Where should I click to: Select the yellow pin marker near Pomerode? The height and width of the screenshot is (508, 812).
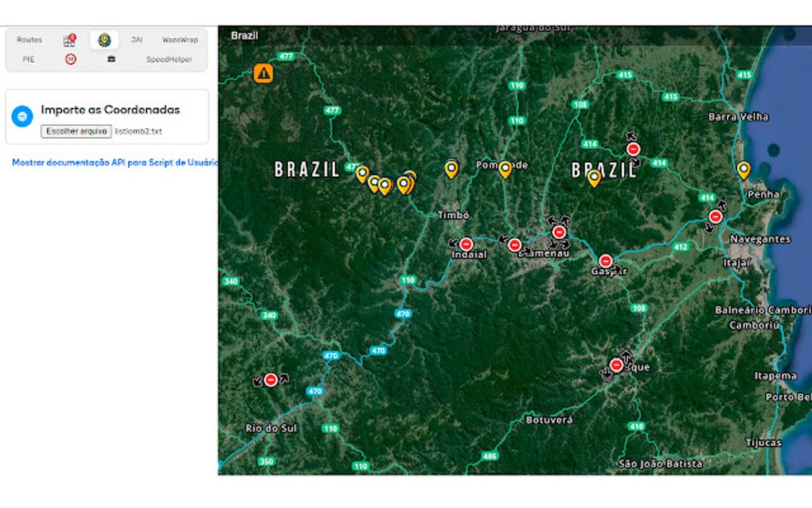[x=505, y=168]
